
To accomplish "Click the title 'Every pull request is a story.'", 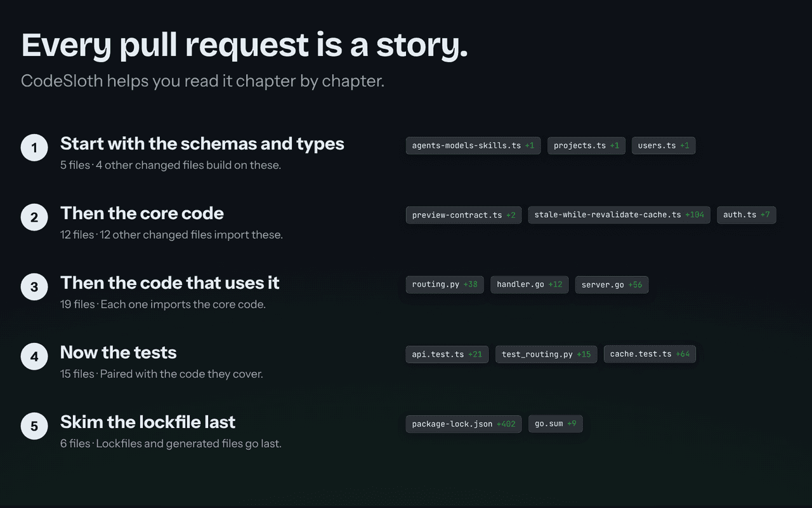I will [245, 46].
